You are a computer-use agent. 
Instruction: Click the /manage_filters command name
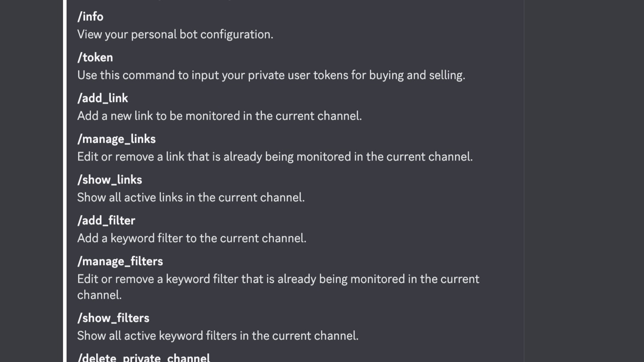tap(120, 262)
